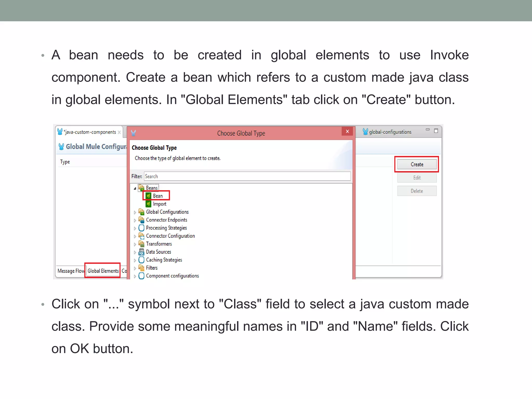Expand the Connector Configuration node
This screenshot has height=399, width=532.
tap(135, 237)
